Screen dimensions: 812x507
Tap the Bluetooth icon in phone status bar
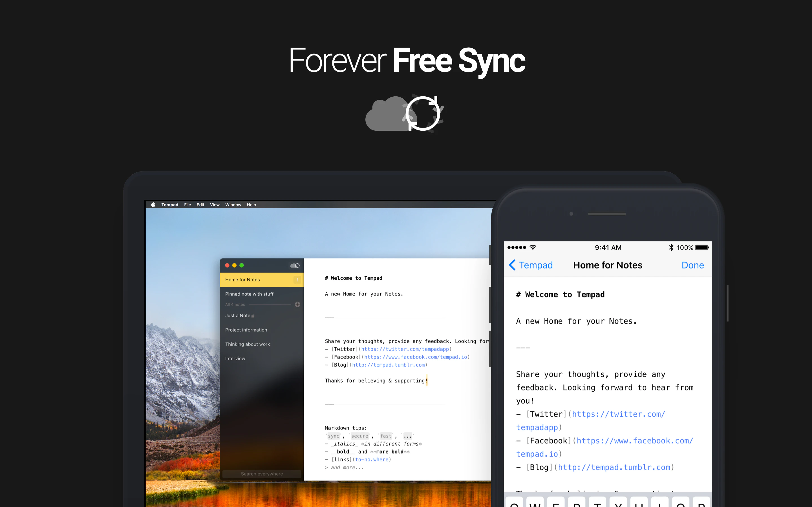point(671,248)
